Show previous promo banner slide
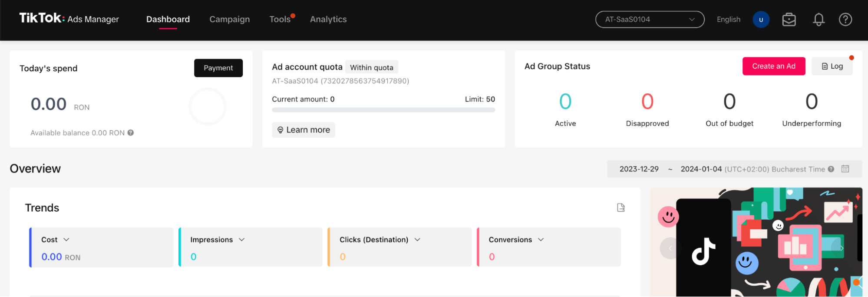The width and height of the screenshot is (868, 297). coord(670,248)
